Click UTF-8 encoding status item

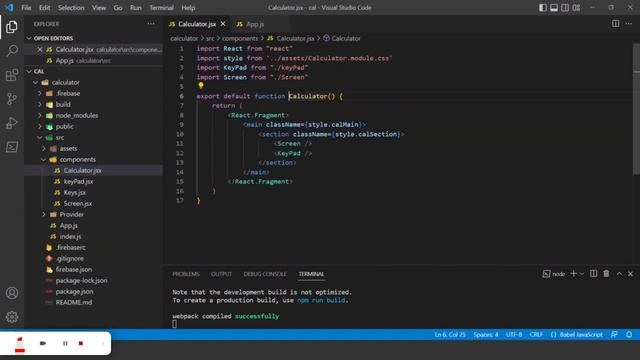pyautogui.click(x=514, y=334)
